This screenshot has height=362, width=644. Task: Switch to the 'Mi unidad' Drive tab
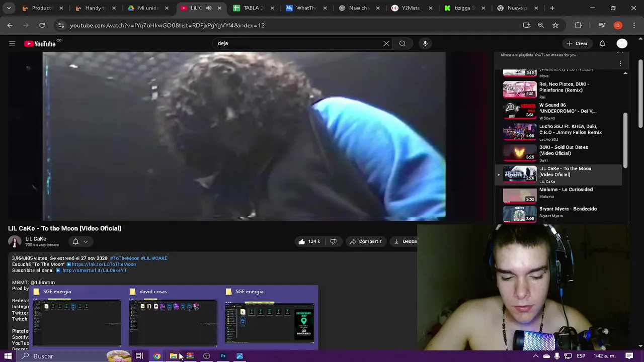[148, 8]
